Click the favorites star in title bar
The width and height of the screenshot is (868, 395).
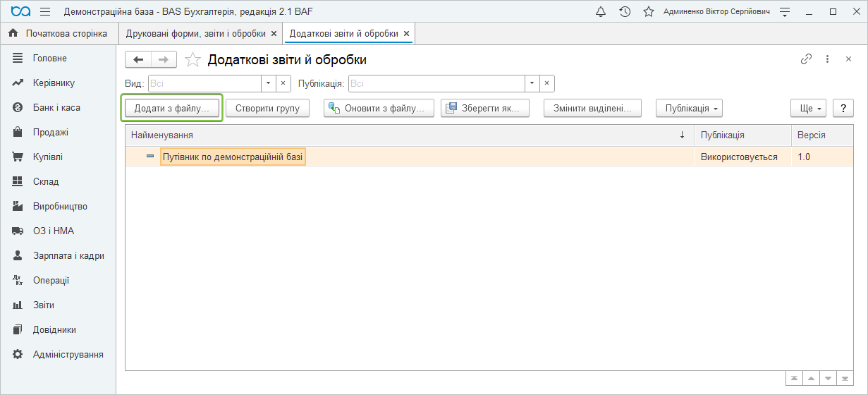coord(648,12)
